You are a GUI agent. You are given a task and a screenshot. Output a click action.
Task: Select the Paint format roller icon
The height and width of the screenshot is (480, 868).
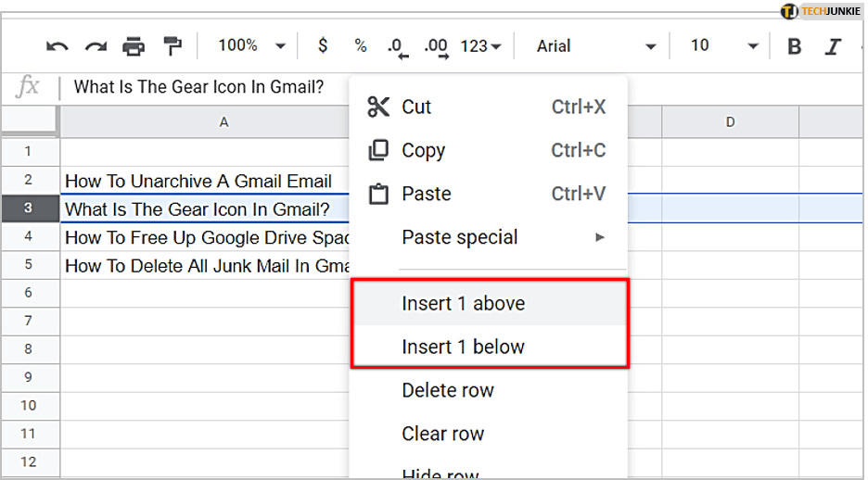point(172,46)
